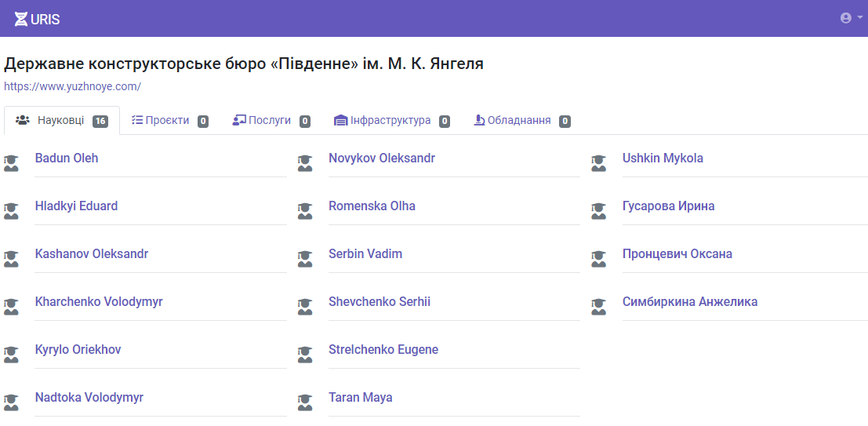This screenshot has width=868, height=426.
Task: Click graduate icon beside Симбиркина Анжелика
Action: [x=599, y=306]
